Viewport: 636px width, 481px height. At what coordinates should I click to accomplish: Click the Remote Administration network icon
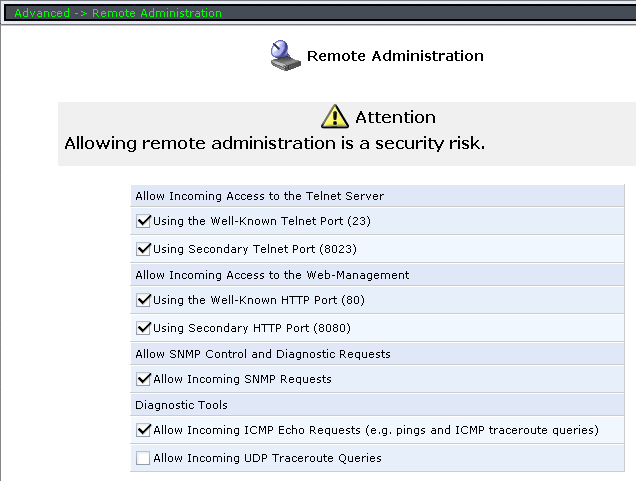click(x=286, y=56)
